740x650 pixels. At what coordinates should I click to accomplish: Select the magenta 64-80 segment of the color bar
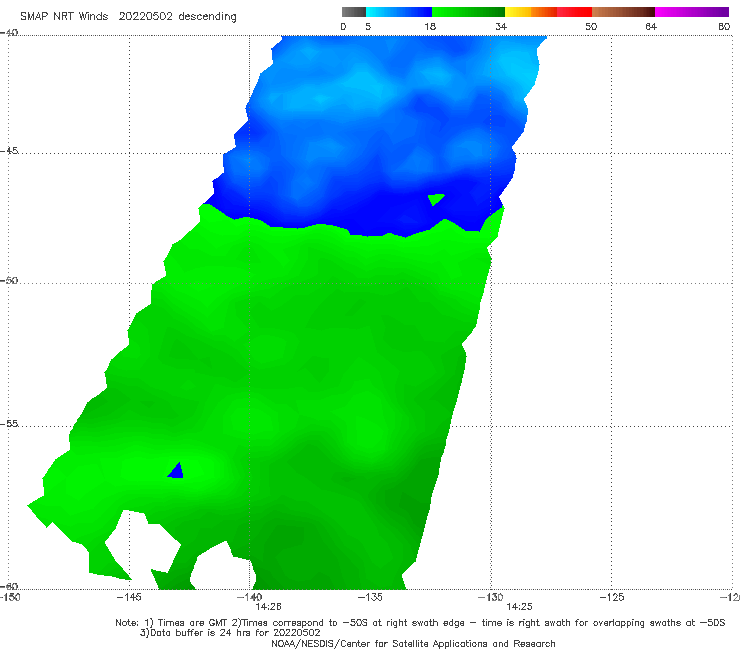[692, 12]
